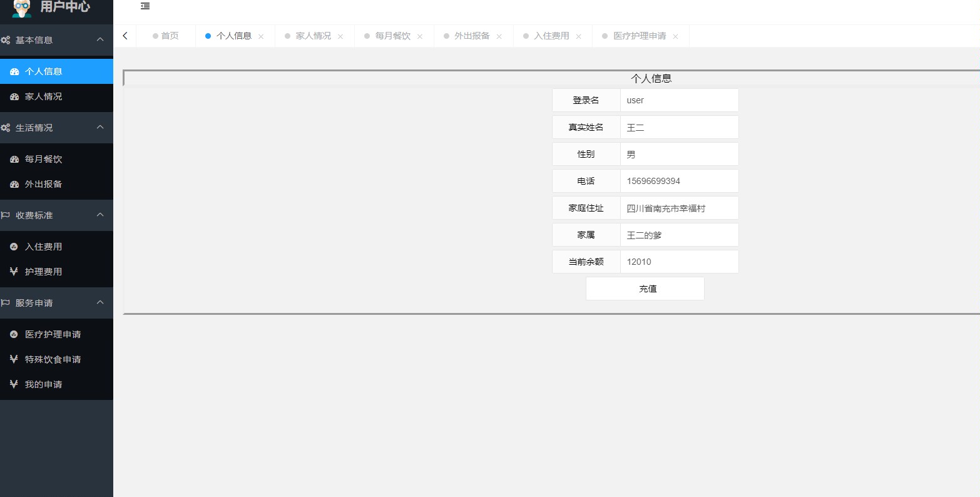Click the 家庭住址 field showing 四川省南充市幸福村
Viewport: 980px width, 497px height.
click(680, 208)
